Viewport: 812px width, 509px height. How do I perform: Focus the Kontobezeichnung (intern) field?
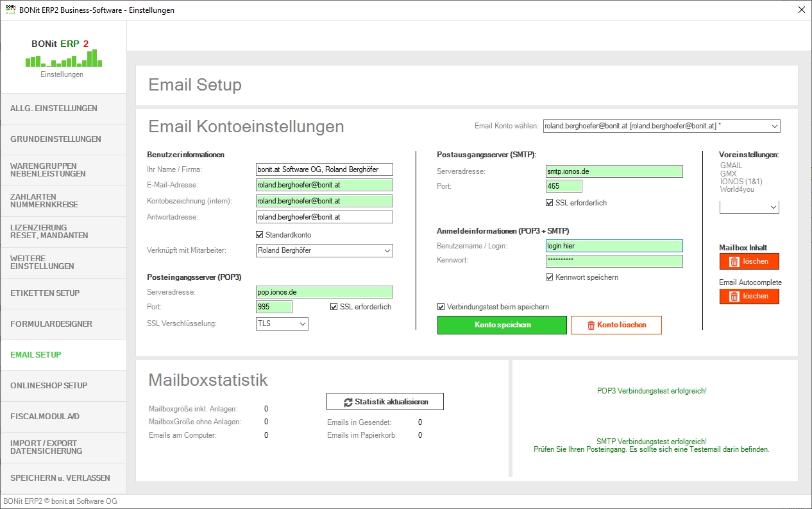coord(324,201)
